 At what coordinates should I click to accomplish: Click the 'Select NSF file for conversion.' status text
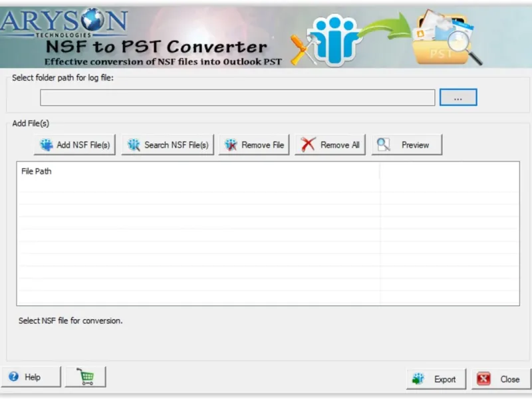70,321
